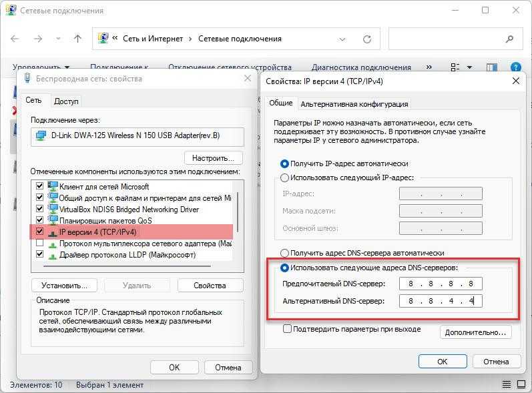Toggle 'Планировщик пакетов QoS' checkbox

(x=39, y=220)
